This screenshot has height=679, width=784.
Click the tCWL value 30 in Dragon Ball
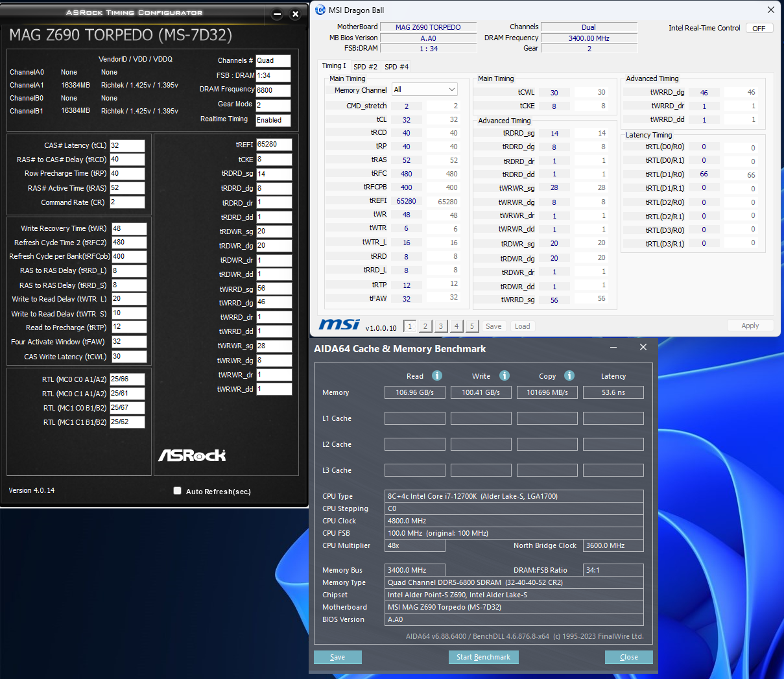point(554,93)
